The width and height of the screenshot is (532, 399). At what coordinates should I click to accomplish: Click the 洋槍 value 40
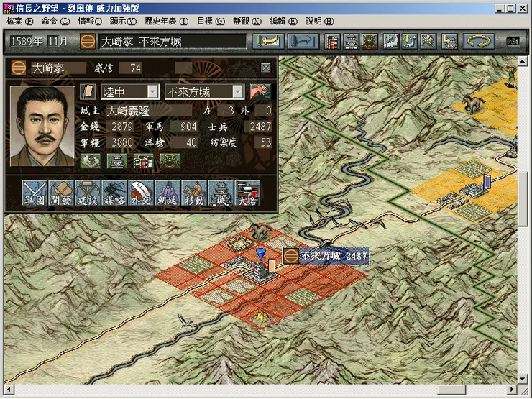(183, 142)
